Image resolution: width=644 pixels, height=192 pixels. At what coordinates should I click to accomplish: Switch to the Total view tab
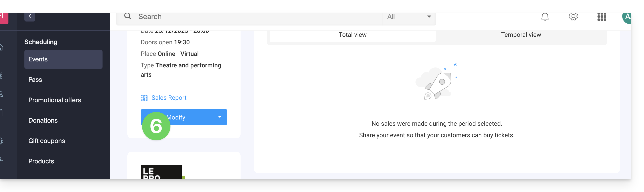pos(352,35)
